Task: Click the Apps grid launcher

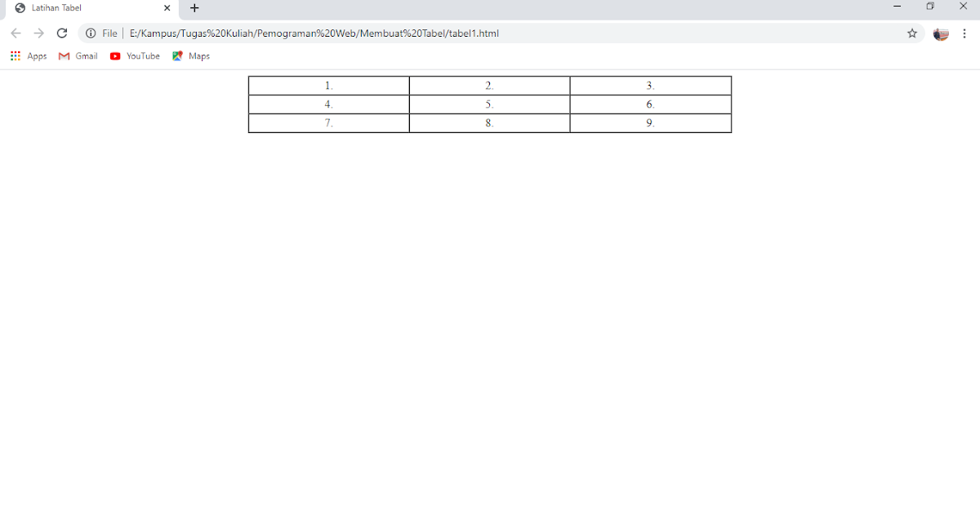Action: (x=15, y=55)
